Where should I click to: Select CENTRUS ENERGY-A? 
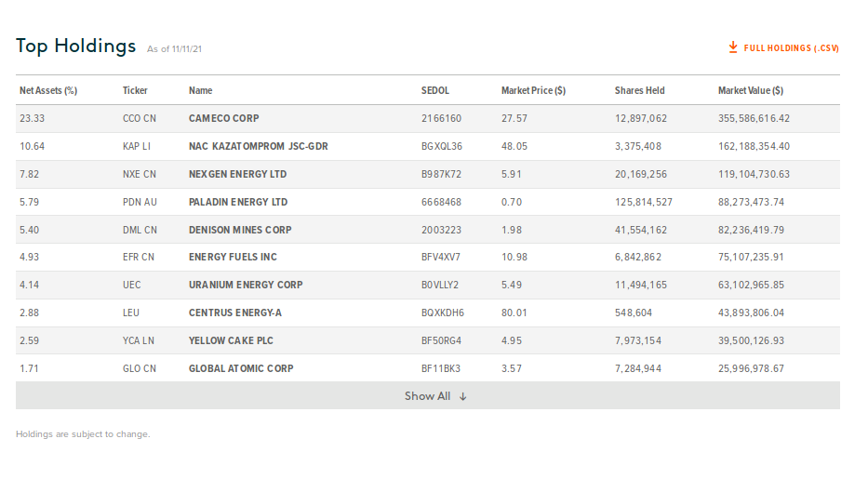(234, 313)
